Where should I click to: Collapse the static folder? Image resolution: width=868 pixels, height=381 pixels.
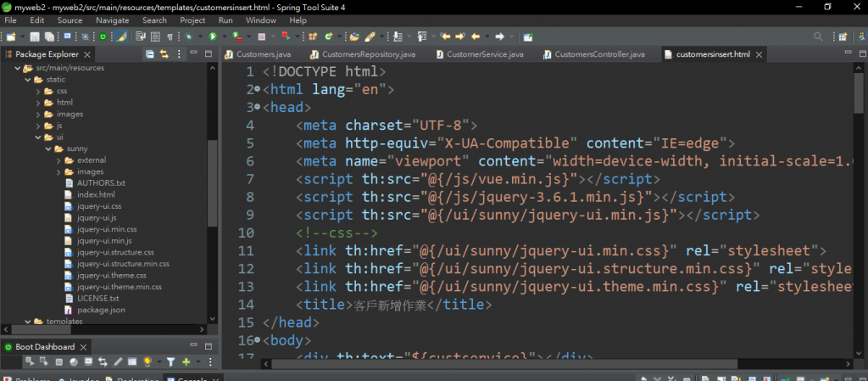(27, 79)
